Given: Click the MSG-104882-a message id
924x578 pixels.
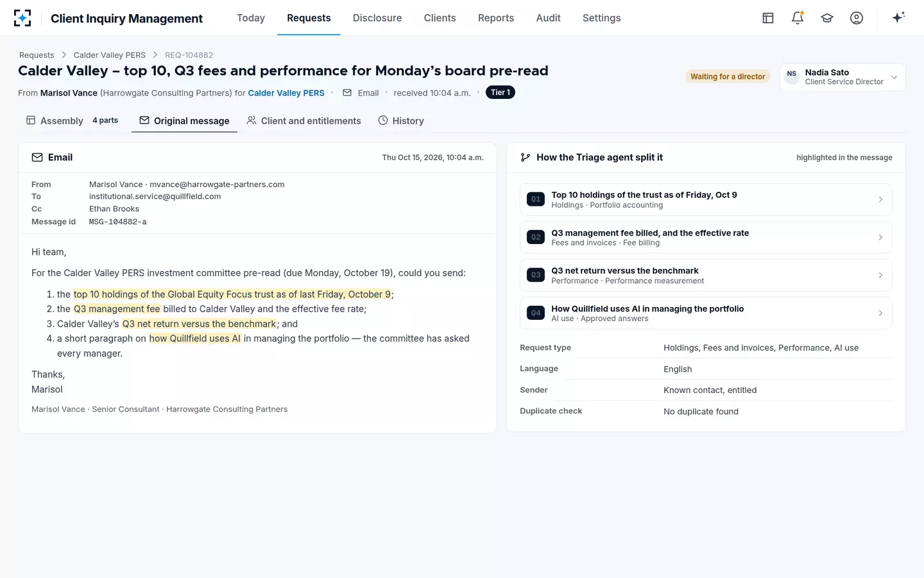Looking at the screenshot, I should click(x=118, y=222).
